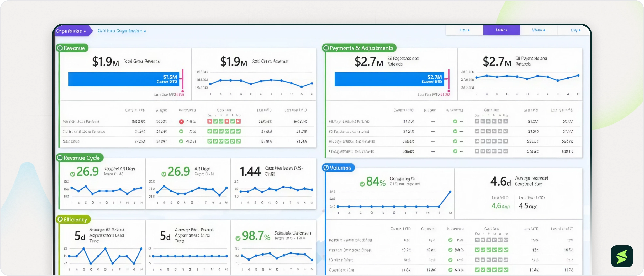Click the green check beside 84% metric

362,184
